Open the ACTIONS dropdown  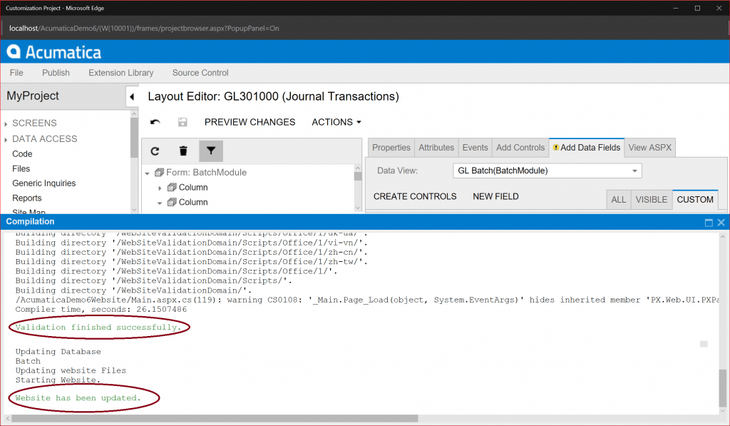[x=336, y=122]
